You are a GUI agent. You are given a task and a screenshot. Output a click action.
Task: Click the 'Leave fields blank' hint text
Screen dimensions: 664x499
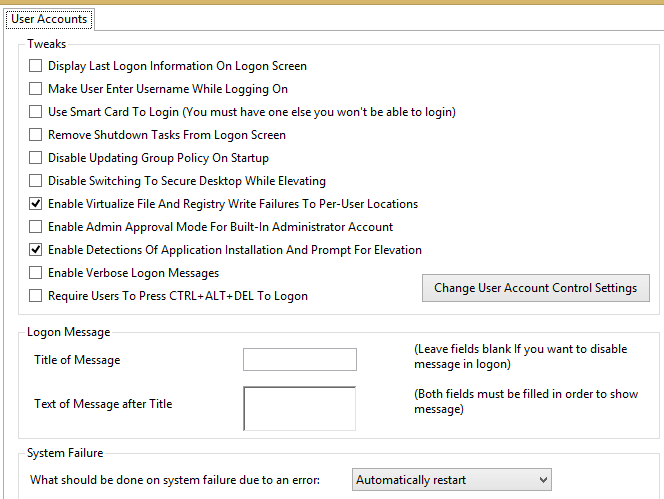click(x=521, y=357)
